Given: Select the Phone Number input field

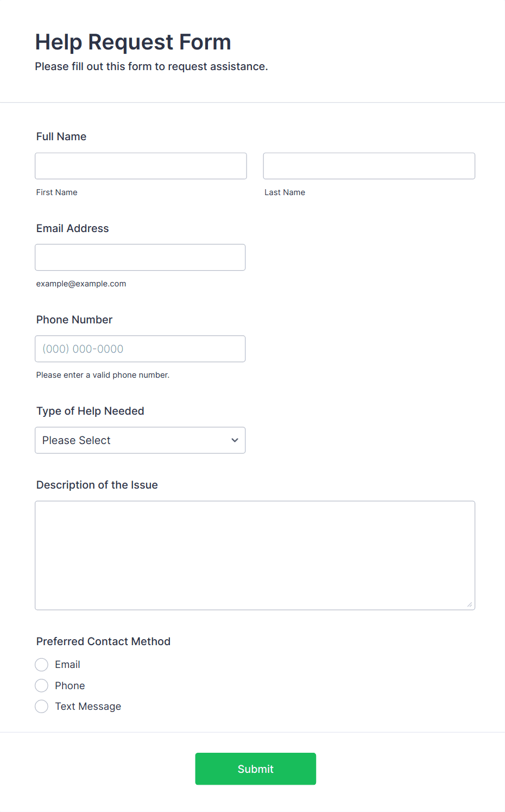Looking at the screenshot, I should click(x=140, y=349).
